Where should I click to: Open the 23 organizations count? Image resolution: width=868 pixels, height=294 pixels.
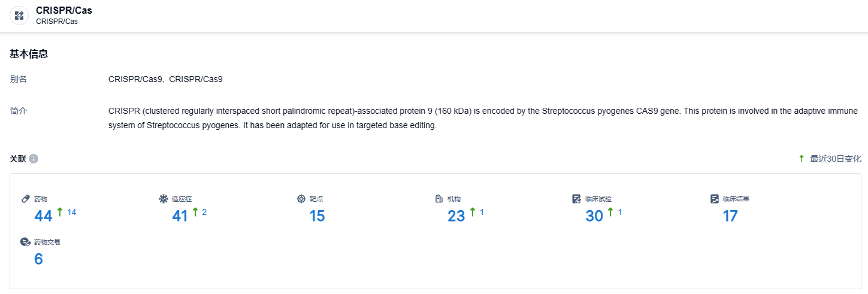point(456,216)
